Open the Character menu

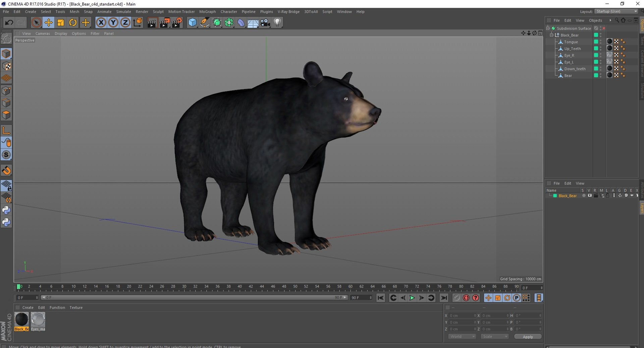click(229, 11)
